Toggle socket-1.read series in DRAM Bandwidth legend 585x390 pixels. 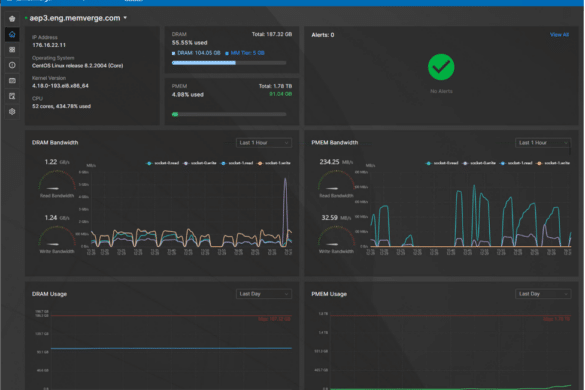(x=237, y=163)
